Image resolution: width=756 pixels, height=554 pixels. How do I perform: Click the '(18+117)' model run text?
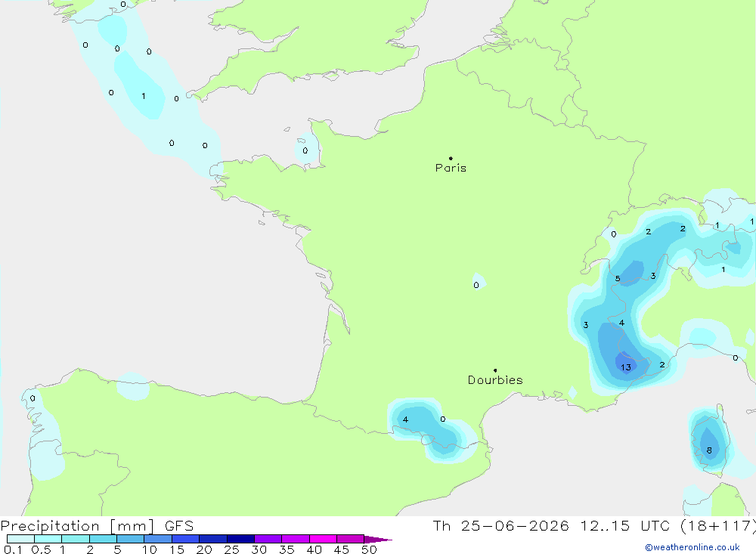(718, 526)
